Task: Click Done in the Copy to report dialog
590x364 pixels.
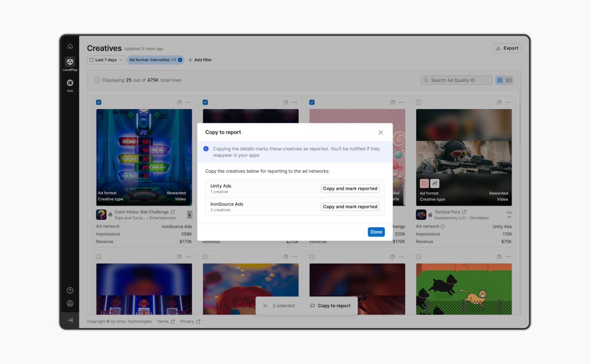Action: pos(376,232)
